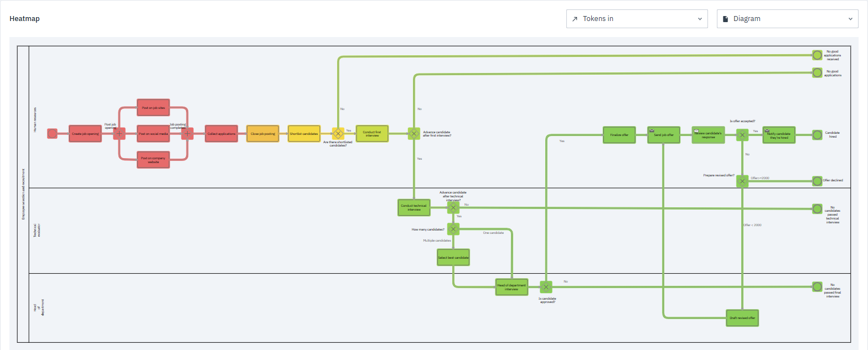Select 'Are there shortlisted candidates?' yellow gateway
Image resolution: width=868 pixels, height=350 pixels.
[x=338, y=134]
